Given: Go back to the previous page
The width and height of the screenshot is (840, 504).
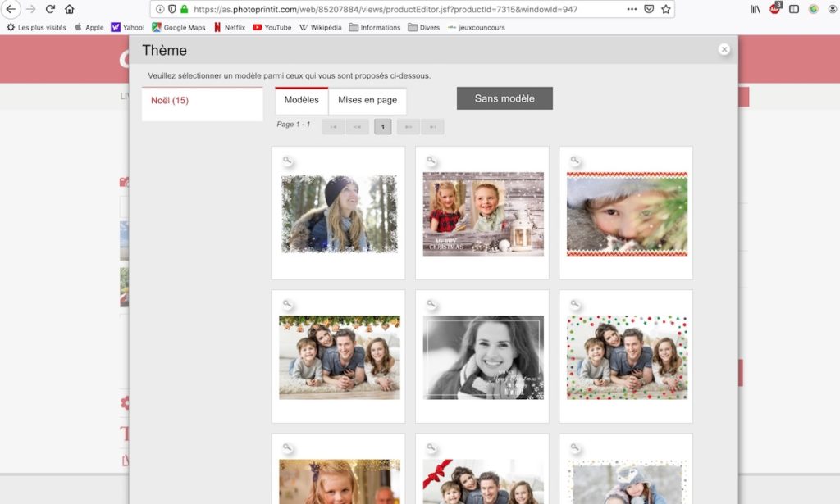Looking at the screenshot, I should pyautogui.click(x=11, y=9).
